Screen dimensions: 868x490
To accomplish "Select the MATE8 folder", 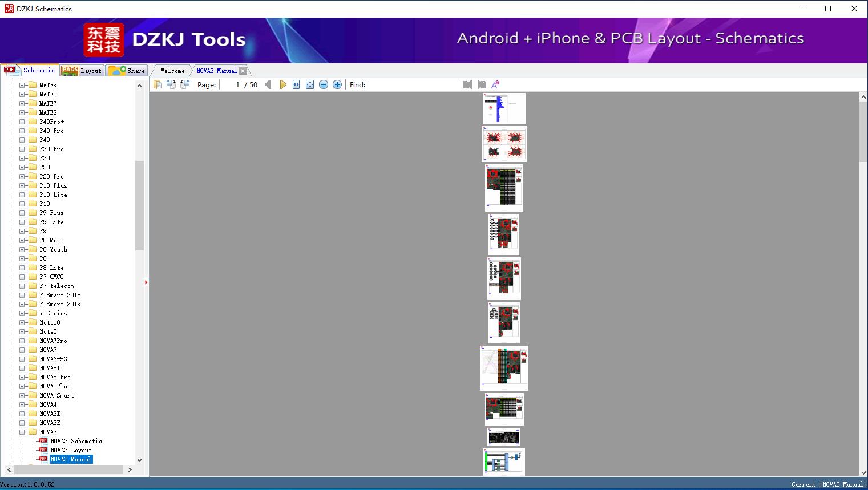I will pos(48,94).
